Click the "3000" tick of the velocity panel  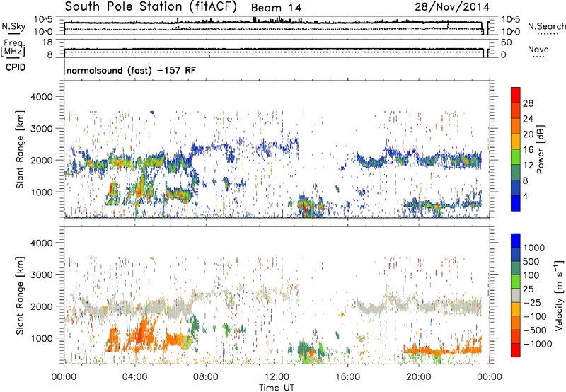[x=42, y=275]
